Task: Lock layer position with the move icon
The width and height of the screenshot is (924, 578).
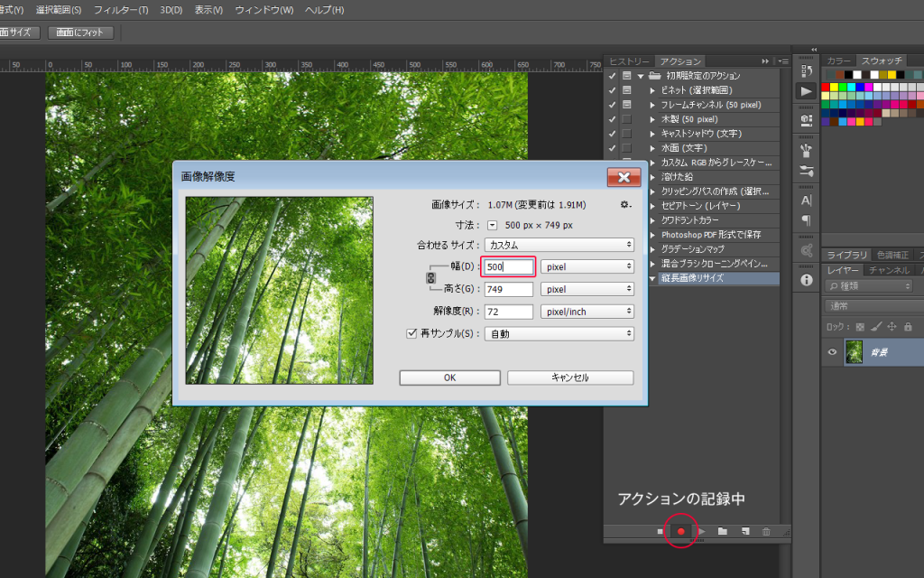Action: click(892, 327)
